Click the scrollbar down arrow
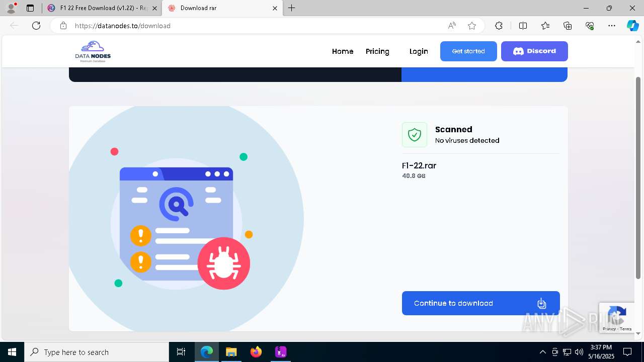The height and width of the screenshot is (362, 644). coord(638,333)
